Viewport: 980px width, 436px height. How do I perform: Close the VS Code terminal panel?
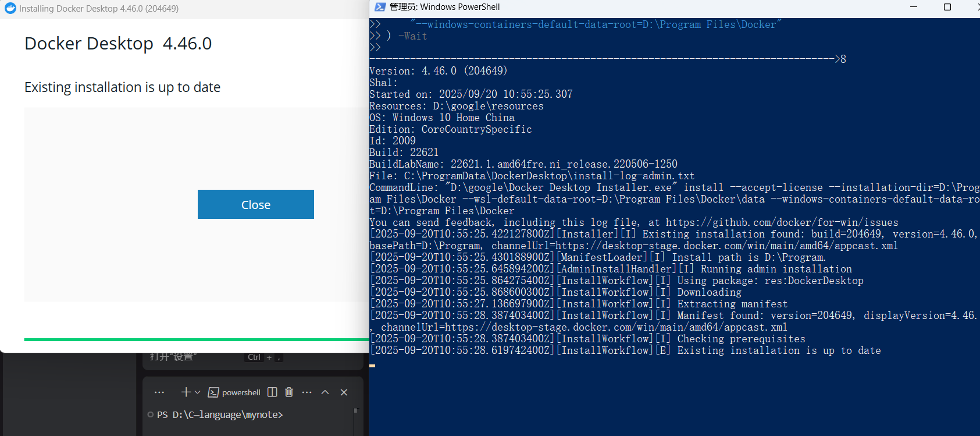click(344, 392)
